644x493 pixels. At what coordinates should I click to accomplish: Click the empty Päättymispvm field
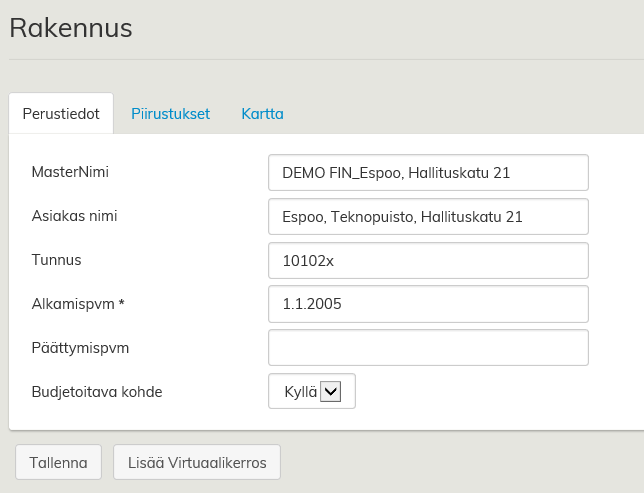[x=428, y=348]
